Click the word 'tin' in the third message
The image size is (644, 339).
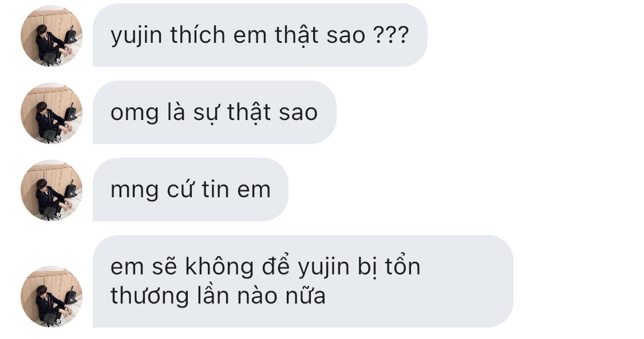click(x=215, y=190)
